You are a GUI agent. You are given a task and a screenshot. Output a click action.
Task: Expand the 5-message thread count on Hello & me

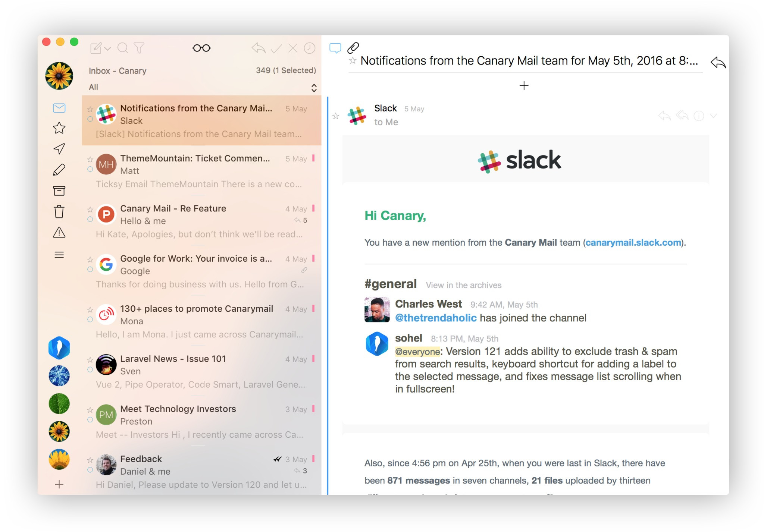point(301,220)
